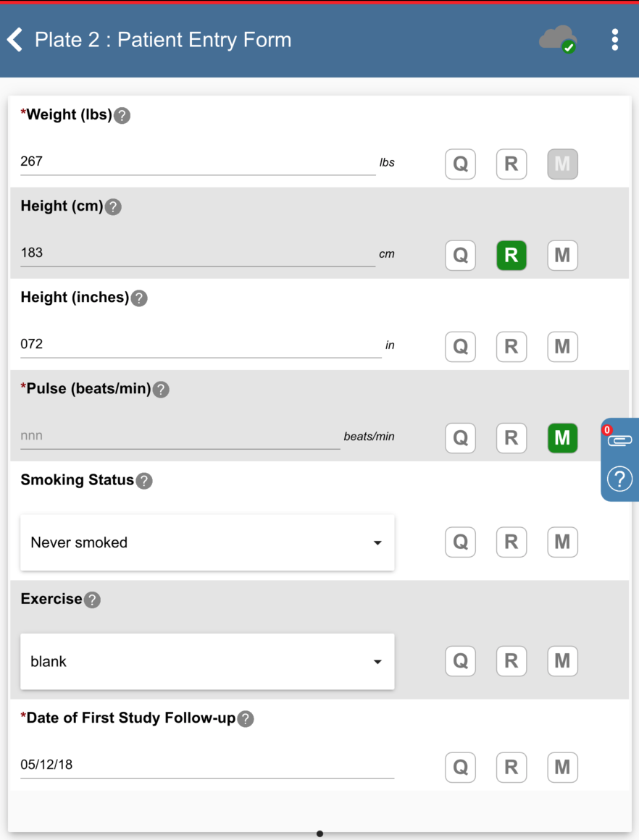Image resolution: width=639 pixels, height=840 pixels.
Task: Tap the cloud sync status icon
Action: tap(557, 39)
